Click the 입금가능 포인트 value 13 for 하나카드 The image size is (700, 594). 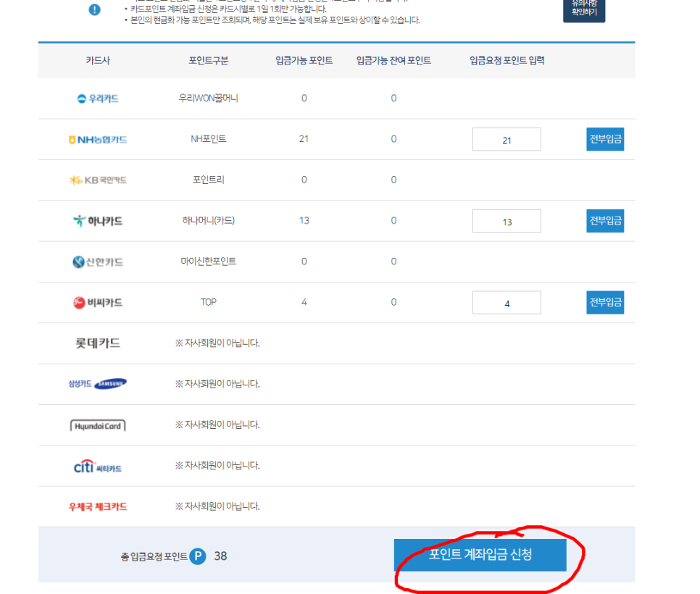(x=304, y=220)
